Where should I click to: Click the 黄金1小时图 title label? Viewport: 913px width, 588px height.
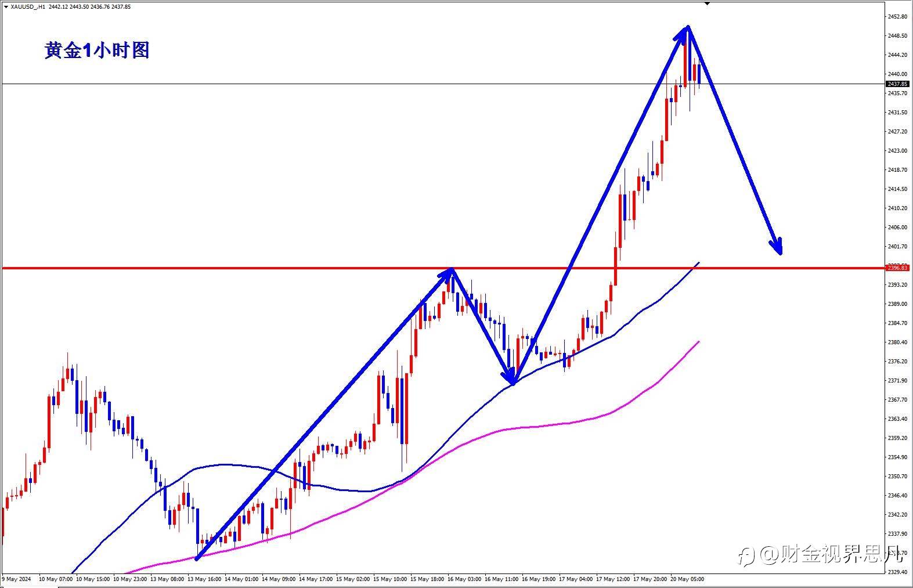pos(97,50)
